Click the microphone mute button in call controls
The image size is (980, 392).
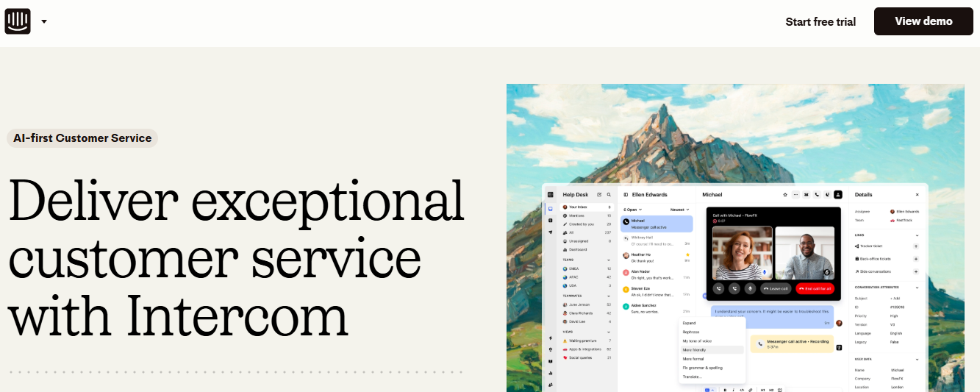(x=750, y=289)
